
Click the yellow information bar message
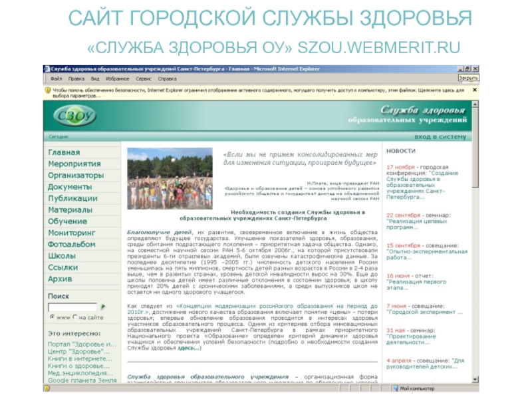[258, 93]
